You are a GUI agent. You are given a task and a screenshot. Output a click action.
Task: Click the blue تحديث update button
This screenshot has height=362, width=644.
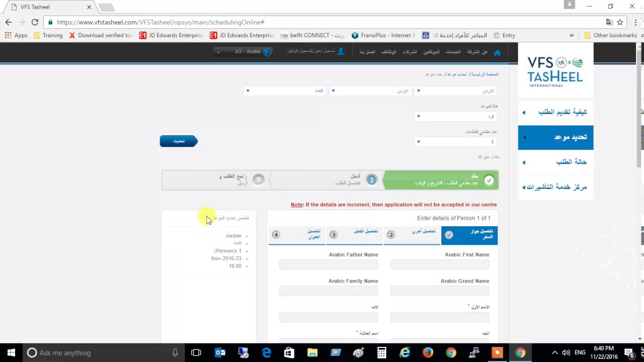click(179, 141)
